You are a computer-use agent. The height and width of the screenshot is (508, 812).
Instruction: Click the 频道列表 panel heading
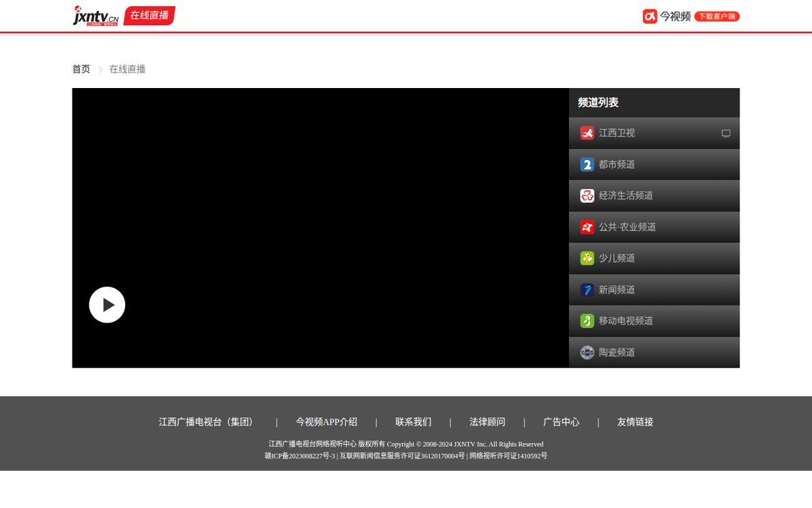pos(598,103)
